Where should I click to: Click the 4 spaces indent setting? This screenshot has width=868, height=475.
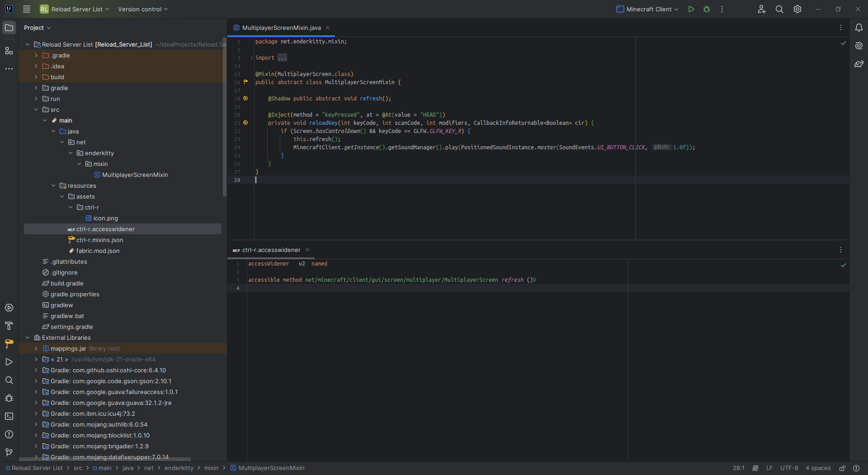pos(818,468)
